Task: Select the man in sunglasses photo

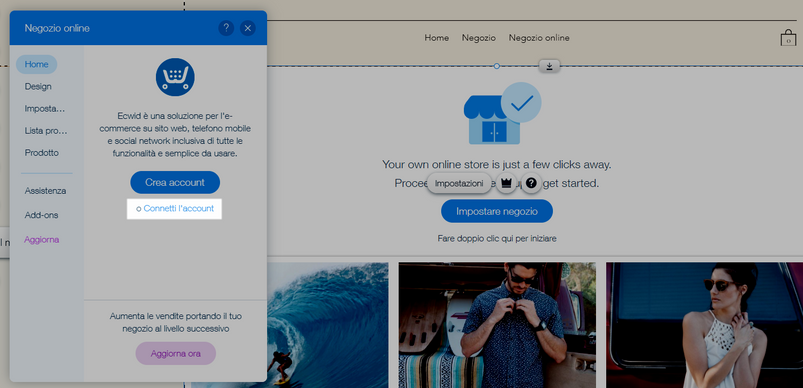Action: click(x=497, y=325)
